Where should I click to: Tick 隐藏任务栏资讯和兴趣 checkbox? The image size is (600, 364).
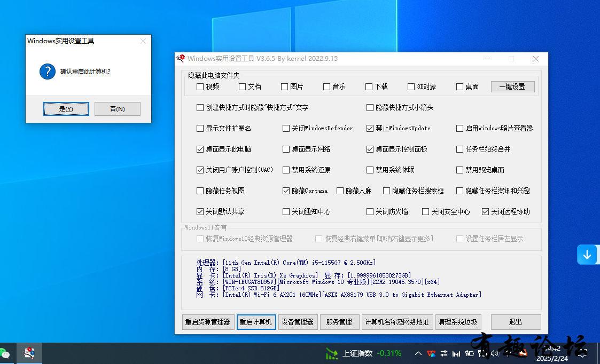pos(459,191)
